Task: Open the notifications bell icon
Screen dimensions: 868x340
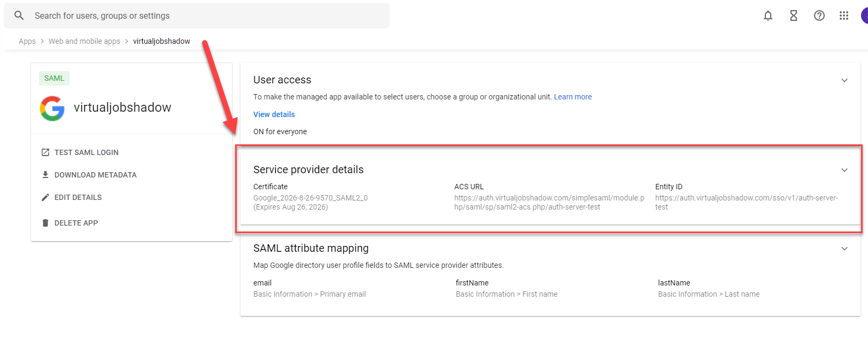Action: (x=768, y=16)
